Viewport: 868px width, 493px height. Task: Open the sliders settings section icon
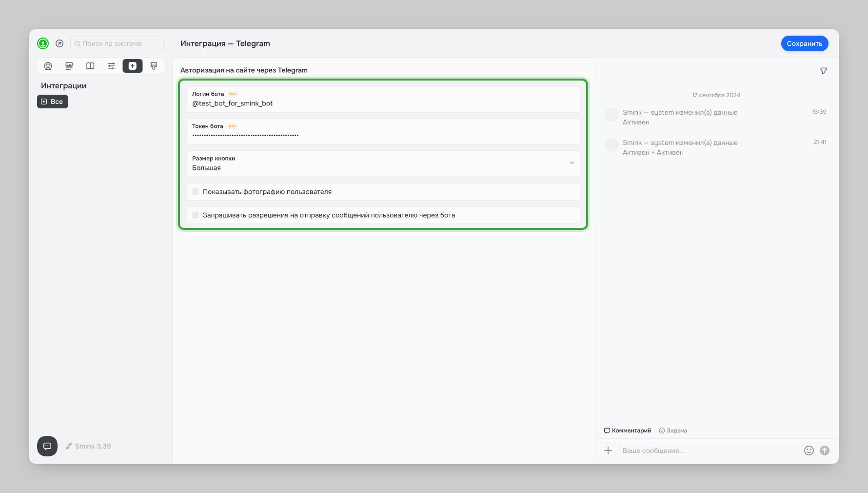click(x=111, y=66)
